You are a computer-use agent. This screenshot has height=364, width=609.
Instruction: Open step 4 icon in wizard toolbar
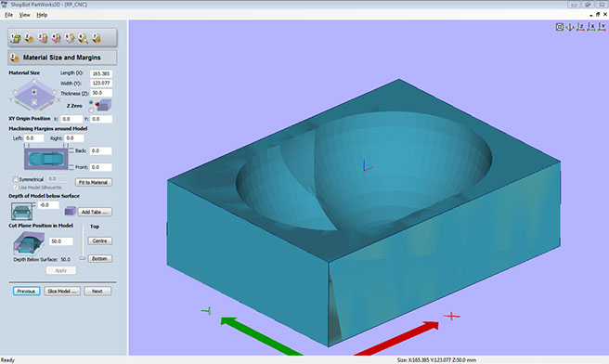click(56, 38)
